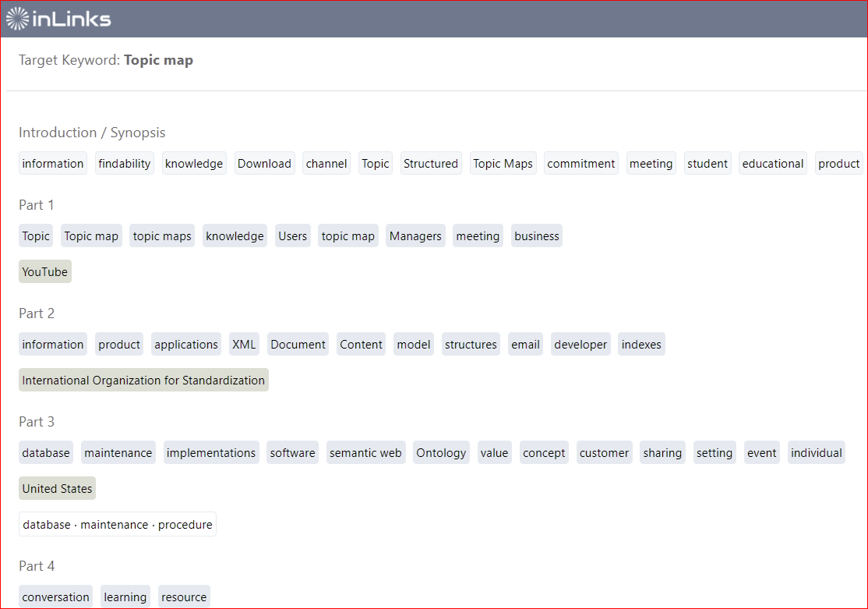This screenshot has width=868, height=609.
Task: Click the "Download" tag
Action: click(x=265, y=164)
